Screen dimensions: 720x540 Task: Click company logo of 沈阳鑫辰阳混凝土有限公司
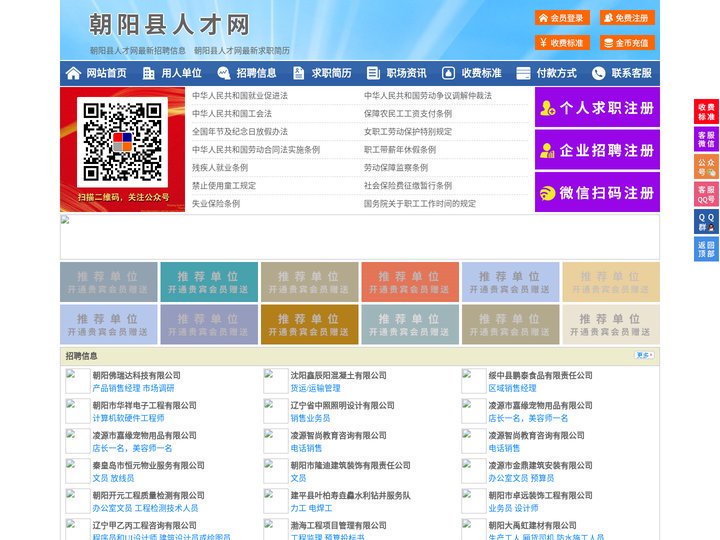click(276, 381)
